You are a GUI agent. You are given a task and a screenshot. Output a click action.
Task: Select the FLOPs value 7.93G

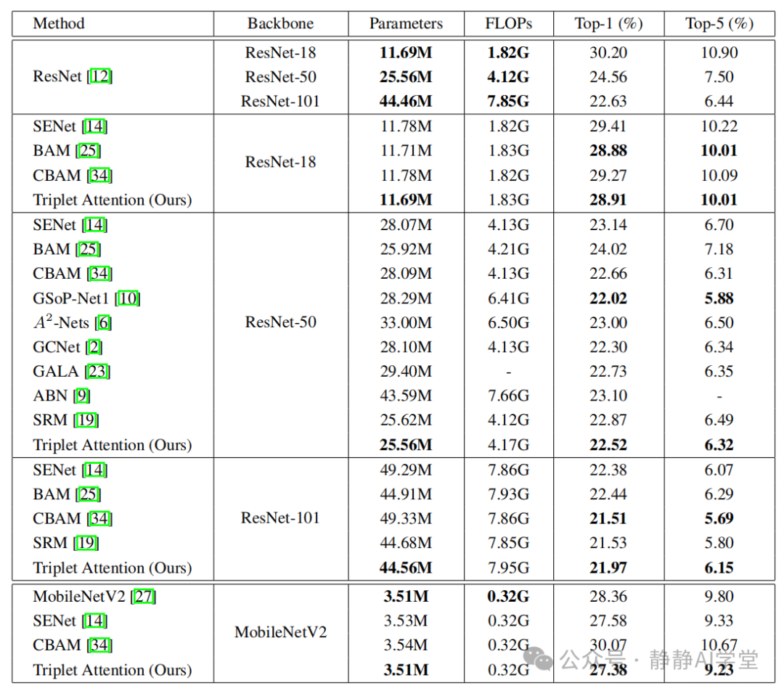[x=508, y=494]
